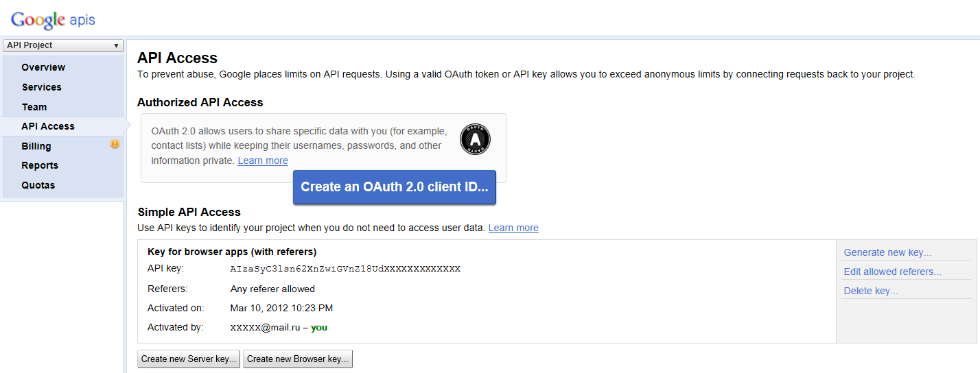Viewport: 980px width, 373px height.
Task: Click the OAuth 2.0 badge icon
Action: click(475, 139)
